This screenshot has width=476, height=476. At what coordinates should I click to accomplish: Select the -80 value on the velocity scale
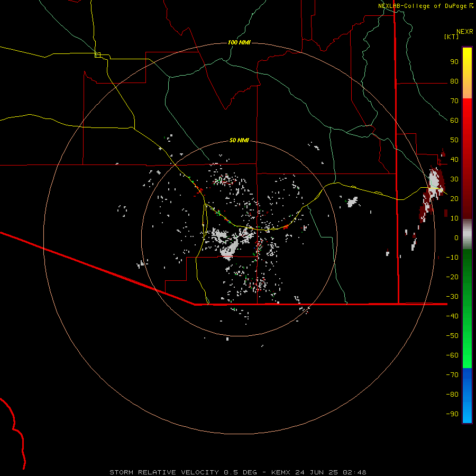click(x=452, y=395)
